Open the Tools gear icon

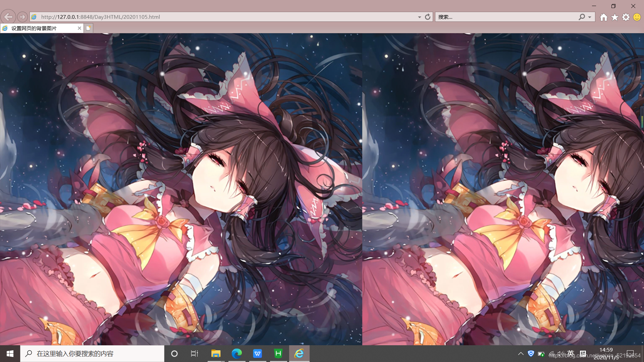click(x=626, y=17)
